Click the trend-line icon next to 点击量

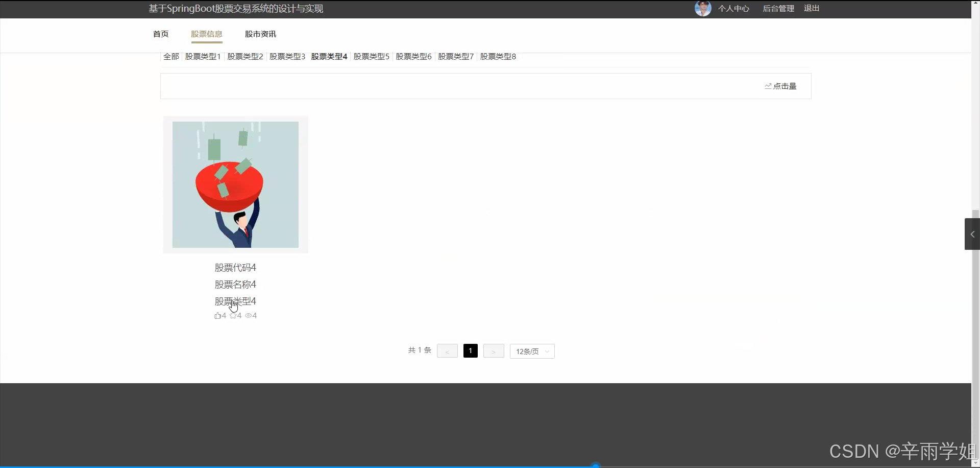[x=768, y=86]
